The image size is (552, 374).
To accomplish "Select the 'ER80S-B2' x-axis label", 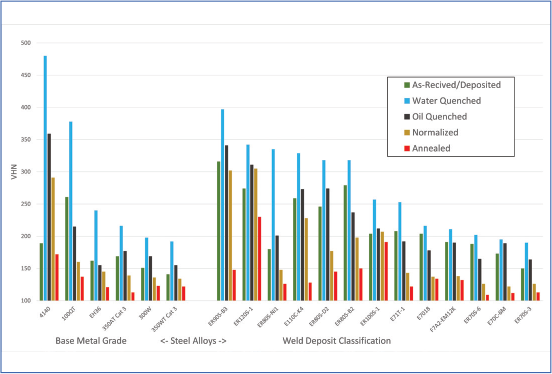I will click(x=346, y=316).
